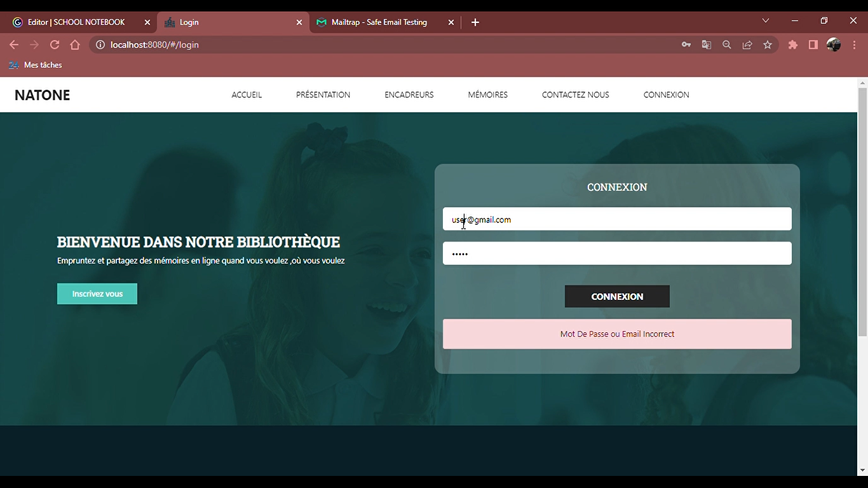
Task: Click the Inscrivez vous button
Action: (97, 294)
